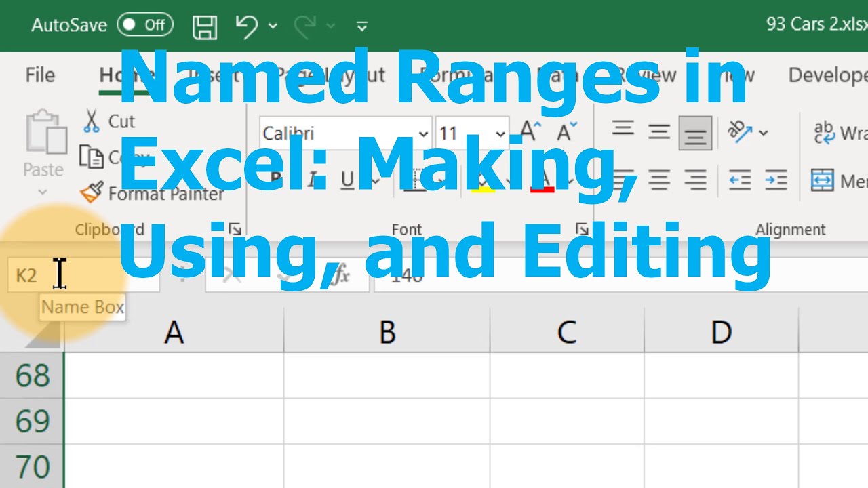Viewport: 868px width, 488px height.
Task: Select column D by its header
Action: coord(722,333)
